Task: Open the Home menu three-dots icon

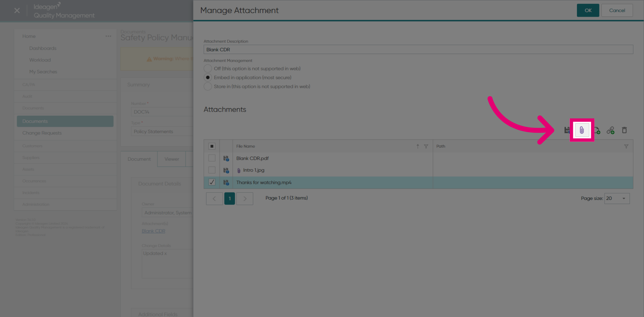Action: (x=108, y=36)
